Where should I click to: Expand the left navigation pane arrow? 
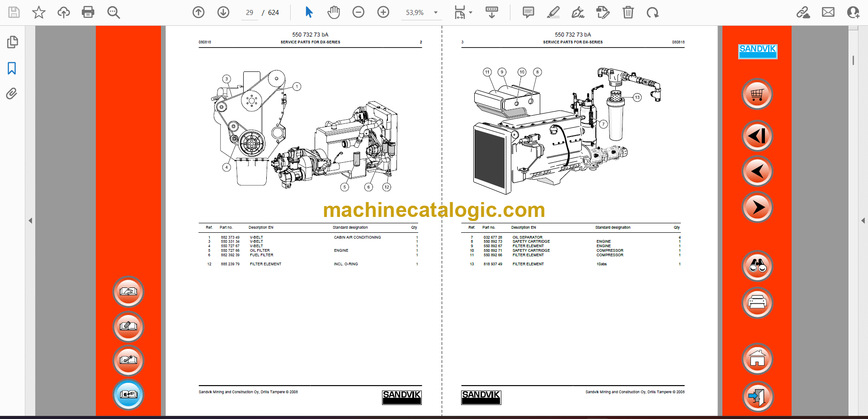30,221
